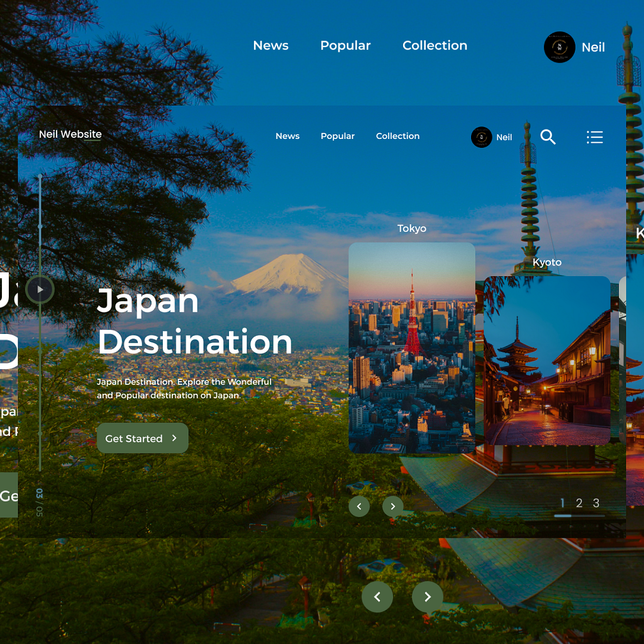This screenshot has height=644, width=644.
Task: Open Popular from the top navigation
Action: point(345,45)
